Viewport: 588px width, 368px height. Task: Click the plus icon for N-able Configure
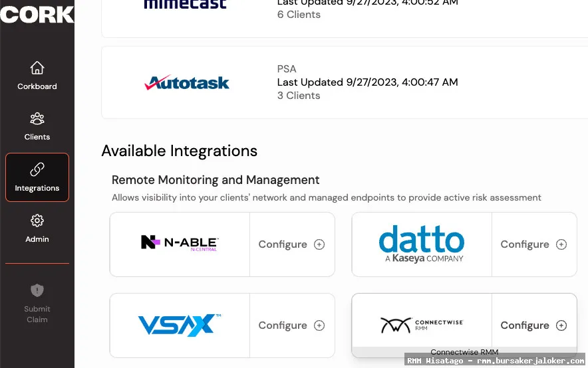[x=319, y=244]
